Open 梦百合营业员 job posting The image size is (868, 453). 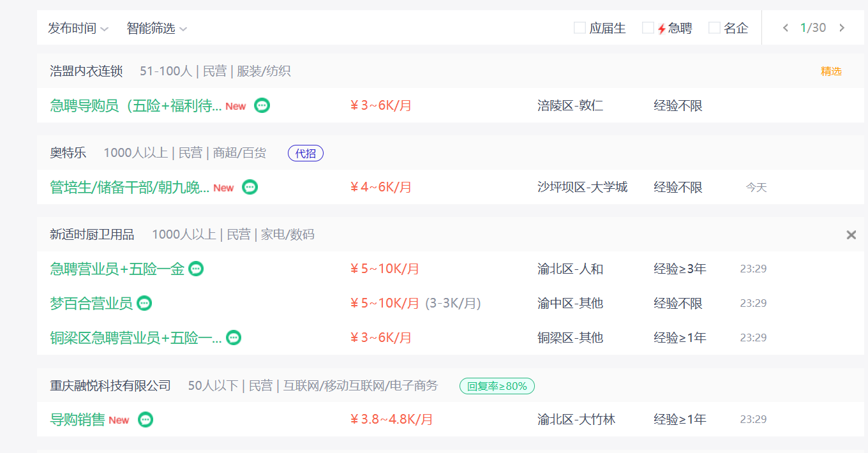(x=91, y=304)
